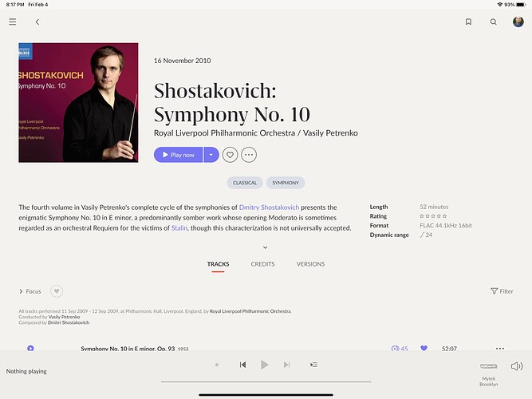532x399 pixels.
Task: Go back with the left arrow
Action: pos(37,22)
